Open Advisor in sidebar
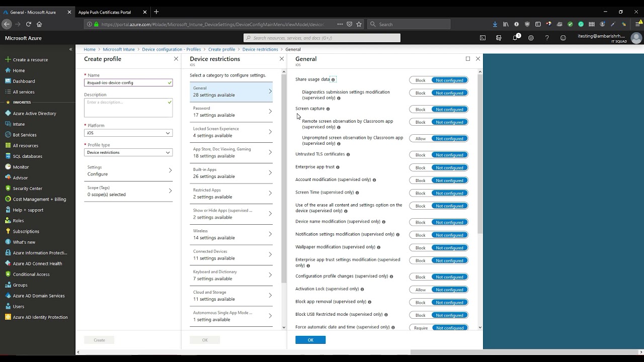644x362 pixels. tap(20, 177)
